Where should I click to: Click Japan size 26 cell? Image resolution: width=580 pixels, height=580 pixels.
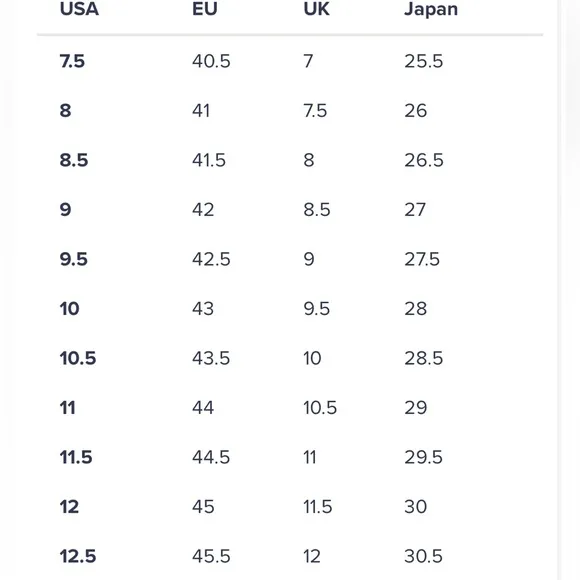[x=416, y=111]
